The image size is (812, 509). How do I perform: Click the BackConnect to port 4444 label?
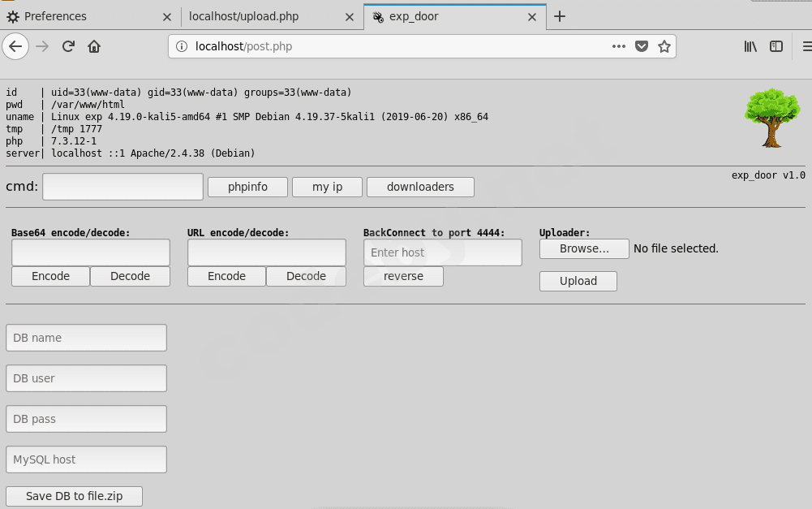(x=434, y=233)
